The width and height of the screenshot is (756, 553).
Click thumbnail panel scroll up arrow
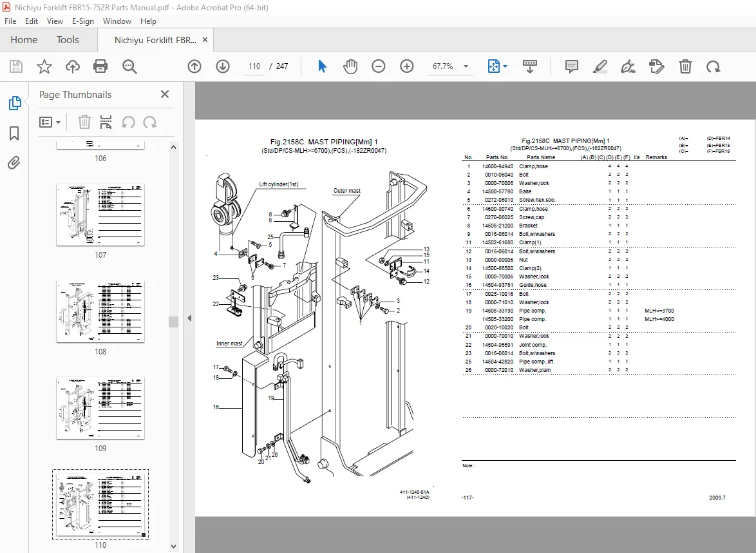174,147
